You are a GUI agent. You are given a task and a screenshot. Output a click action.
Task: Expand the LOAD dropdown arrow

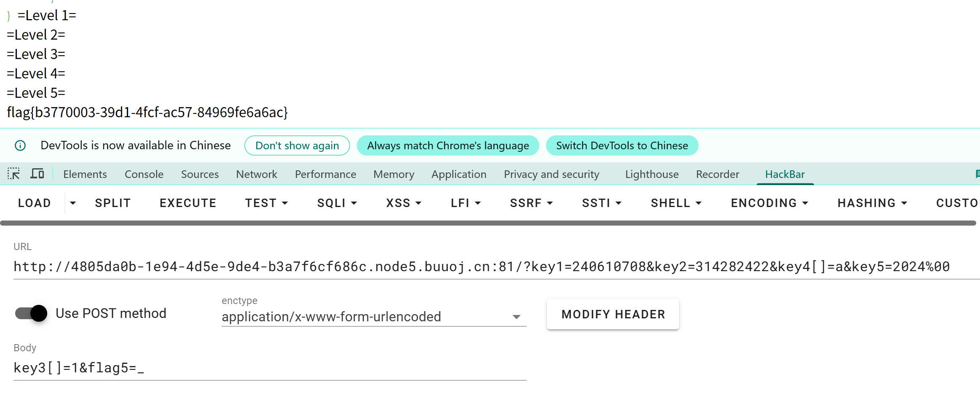(x=73, y=203)
